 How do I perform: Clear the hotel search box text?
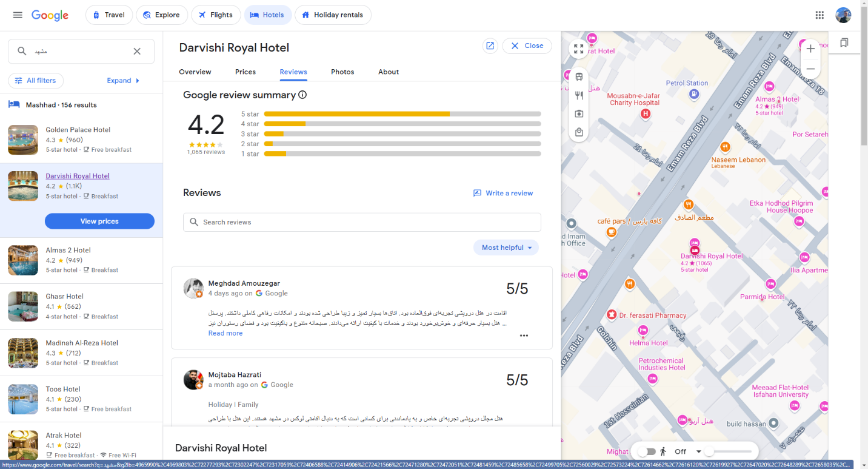137,52
